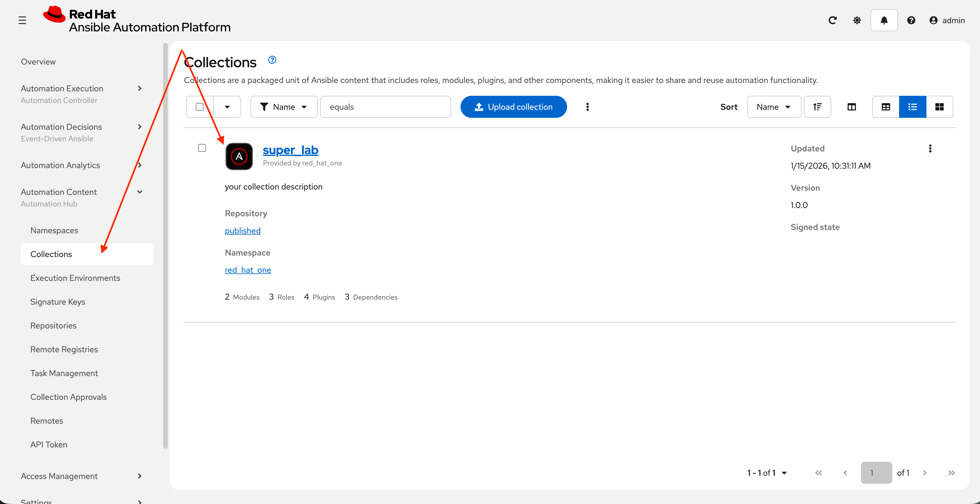Check the super_lab collection checkbox
The image size is (980, 504).
202,148
